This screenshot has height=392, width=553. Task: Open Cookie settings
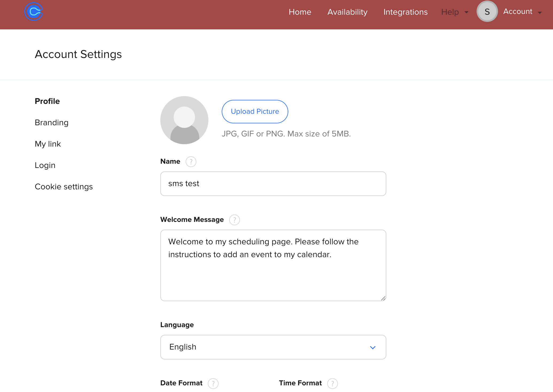pyautogui.click(x=64, y=187)
